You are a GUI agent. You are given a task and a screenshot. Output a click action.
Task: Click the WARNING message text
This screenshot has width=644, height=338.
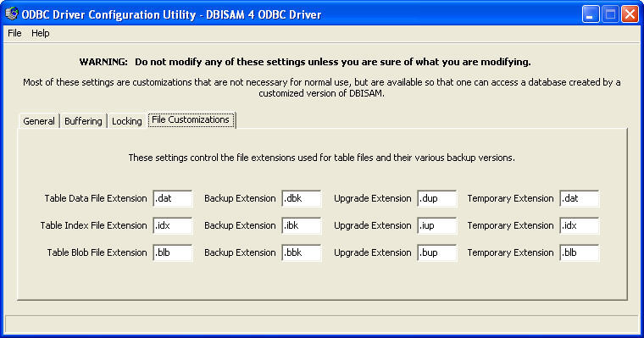pyautogui.click(x=305, y=62)
